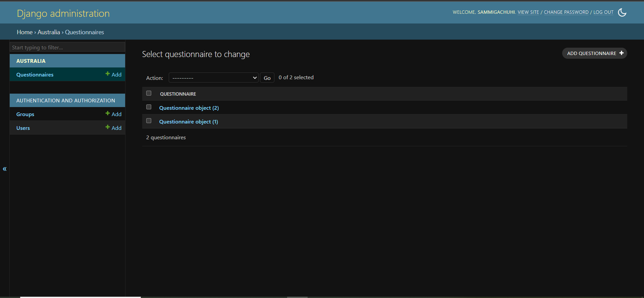Image resolution: width=644 pixels, height=298 pixels.
Task: Click the CHANGE PASSWORD link
Action: tap(566, 12)
